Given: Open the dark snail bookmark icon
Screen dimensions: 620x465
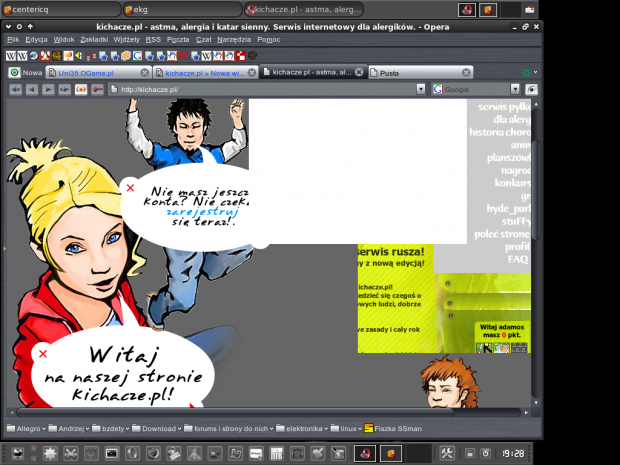Looking at the screenshot, I should click(x=252, y=56).
